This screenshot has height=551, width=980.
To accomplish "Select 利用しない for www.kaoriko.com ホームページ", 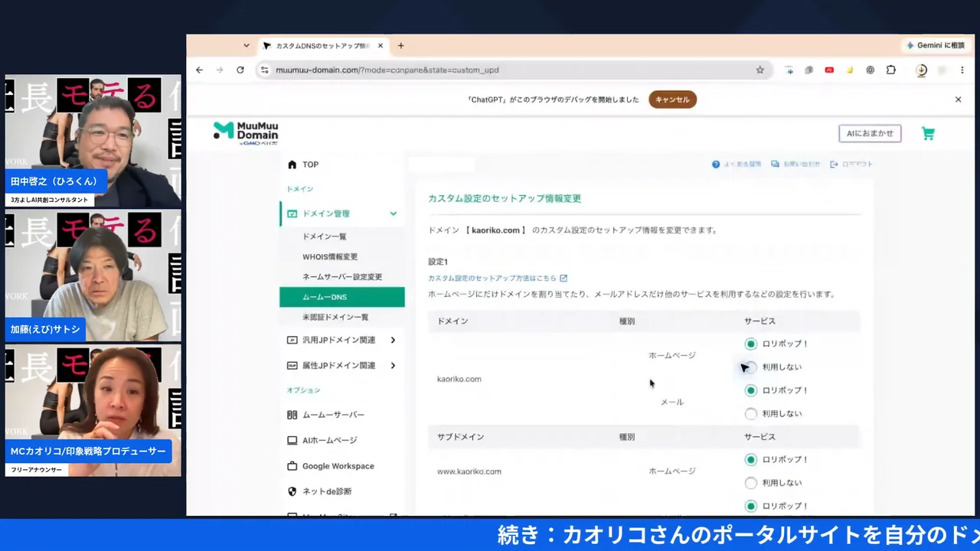I will [x=750, y=483].
